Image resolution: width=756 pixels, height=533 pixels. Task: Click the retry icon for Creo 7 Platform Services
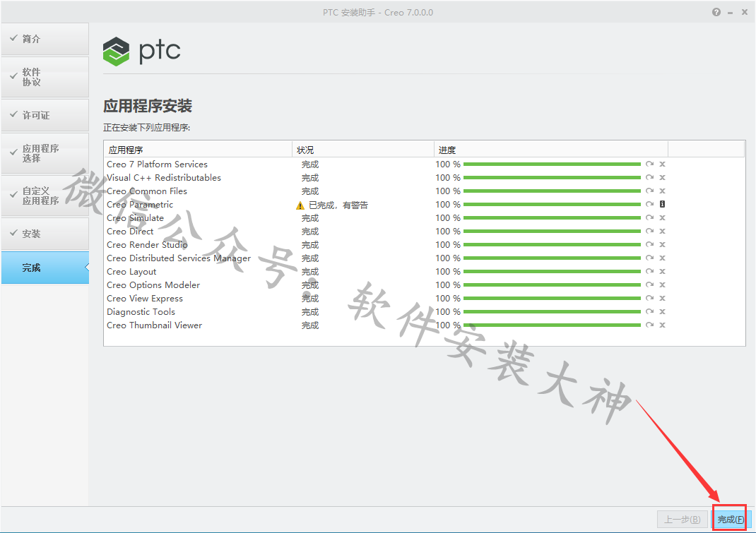pos(649,164)
